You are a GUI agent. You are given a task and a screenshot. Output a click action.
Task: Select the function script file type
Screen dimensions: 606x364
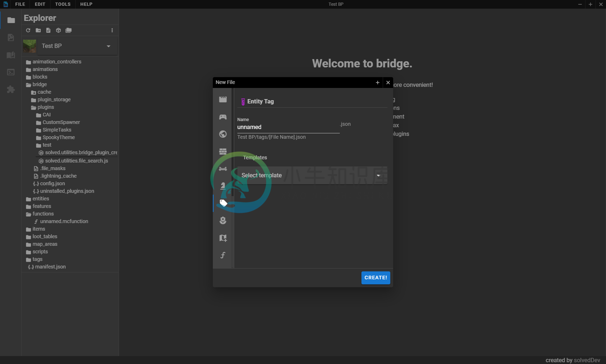coord(223,255)
